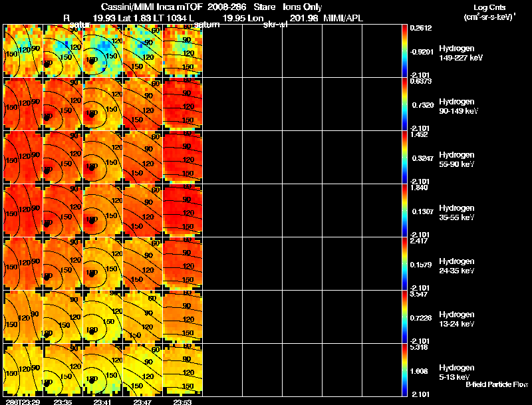Select the '-0.9201' scale mid value

coord(422,52)
